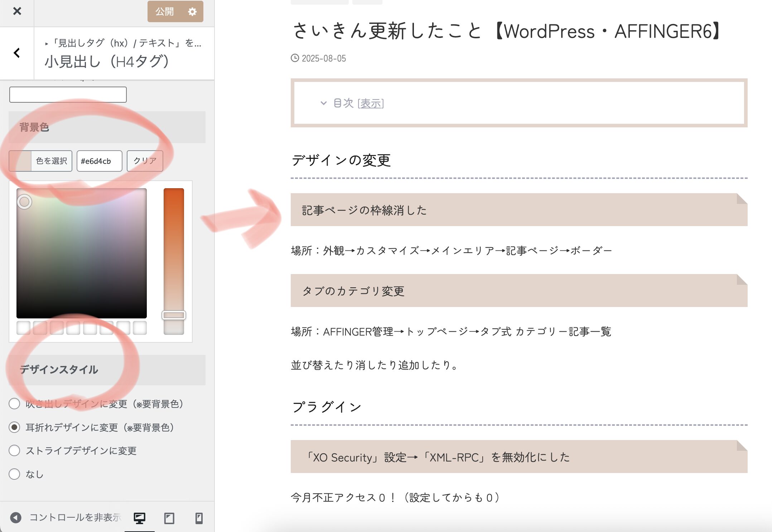The width and height of the screenshot is (772, 532).
Task: Click the タブのカテゴリ変更 heading
Action: [519, 291]
